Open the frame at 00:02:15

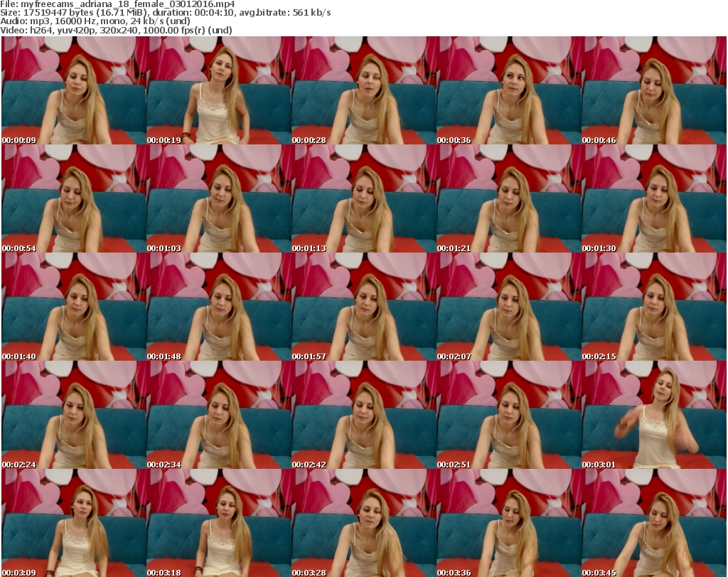tap(654, 307)
